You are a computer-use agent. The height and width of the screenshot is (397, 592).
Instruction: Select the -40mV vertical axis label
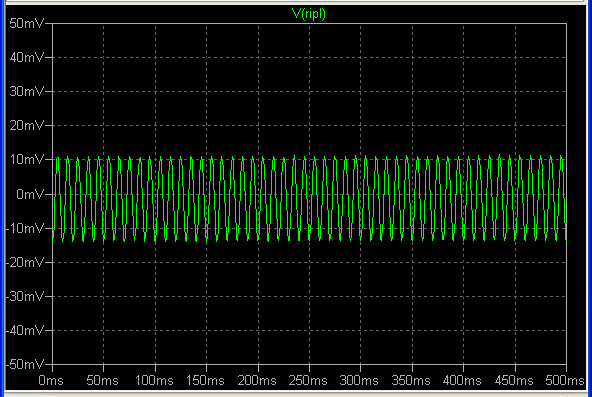click(25, 331)
